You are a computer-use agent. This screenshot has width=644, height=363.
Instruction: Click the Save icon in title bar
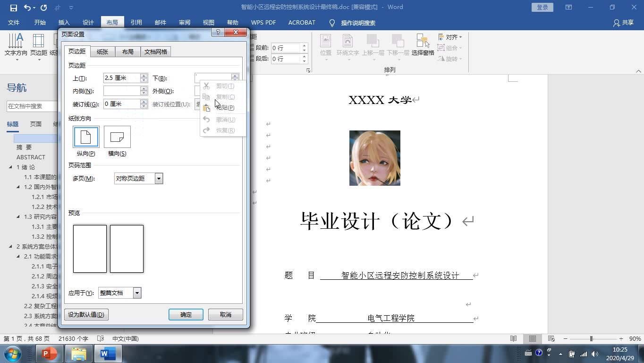pyautogui.click(x=13, y=8)
